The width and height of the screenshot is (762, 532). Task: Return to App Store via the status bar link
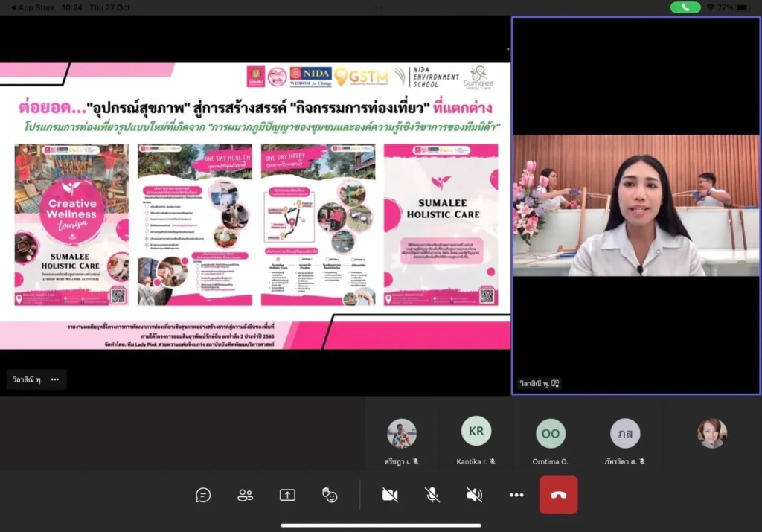pyautogui.click(x=31, y=7)
